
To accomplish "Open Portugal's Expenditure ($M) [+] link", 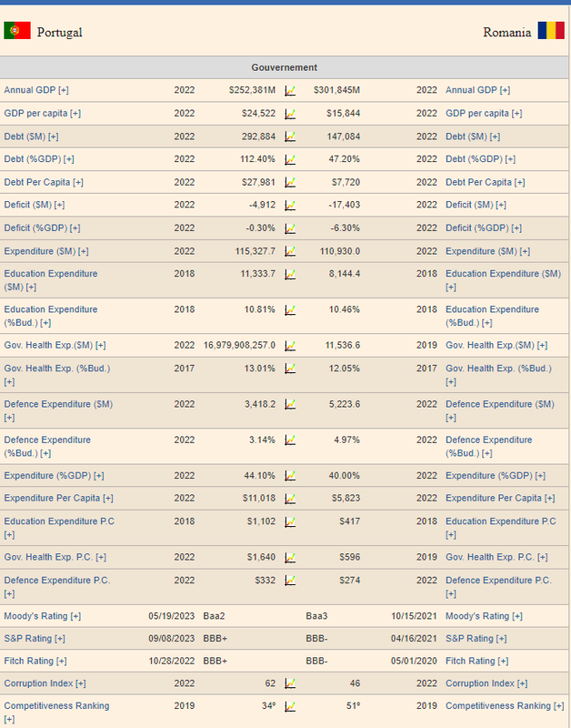I will pos(46,251).
